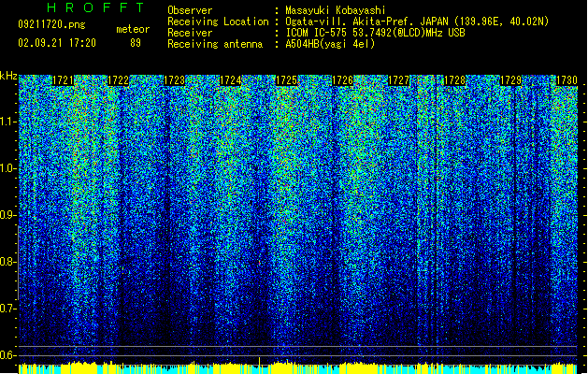The image size is (588, 374).
Task: Click the meteor count 89
Action: [136, 43]
